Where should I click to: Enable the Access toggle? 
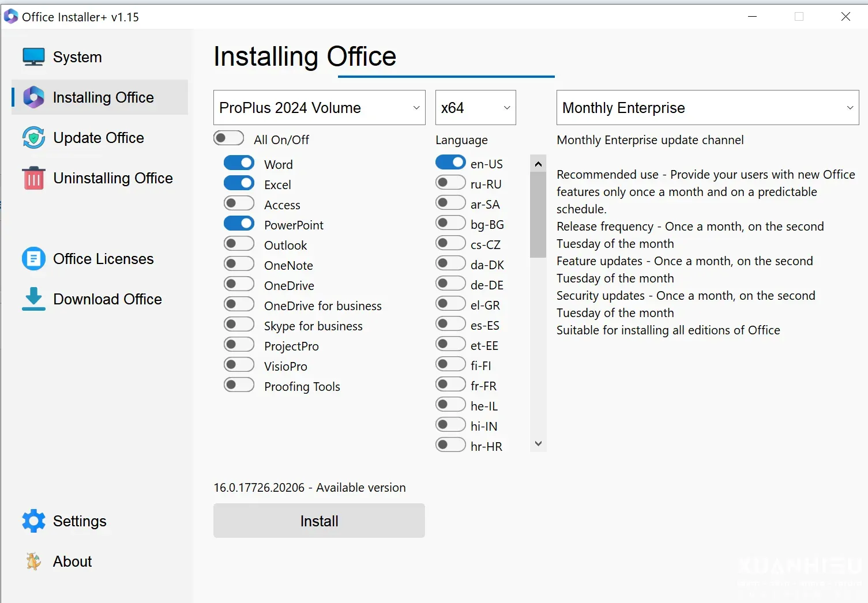(x=239, y=203)
